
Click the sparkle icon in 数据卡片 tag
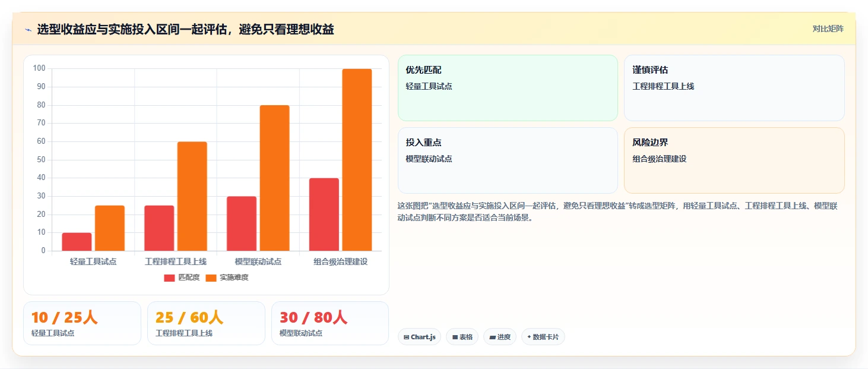coord(529,337)
